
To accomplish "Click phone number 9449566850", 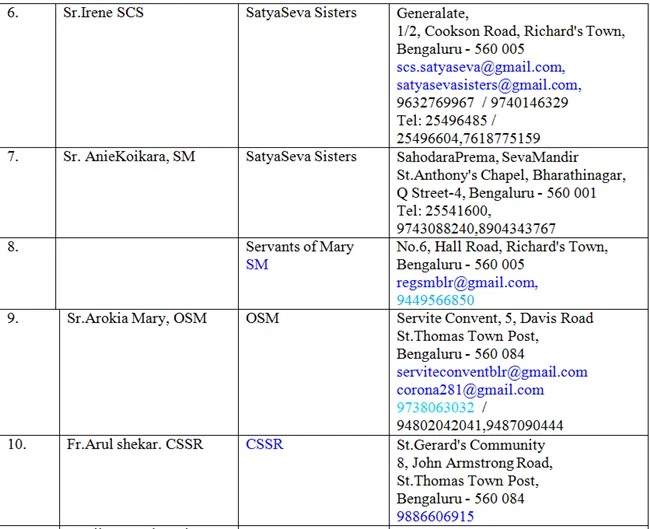I will (x=435, y=300).
